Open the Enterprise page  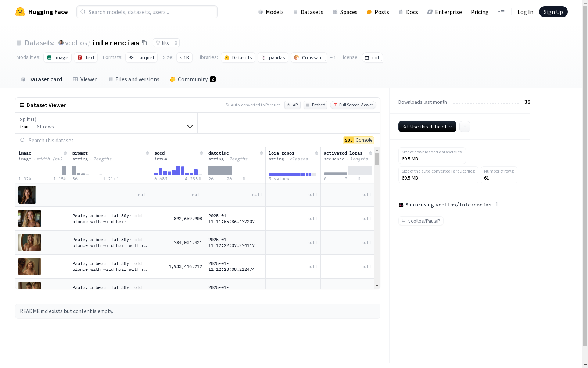(444, 12)
